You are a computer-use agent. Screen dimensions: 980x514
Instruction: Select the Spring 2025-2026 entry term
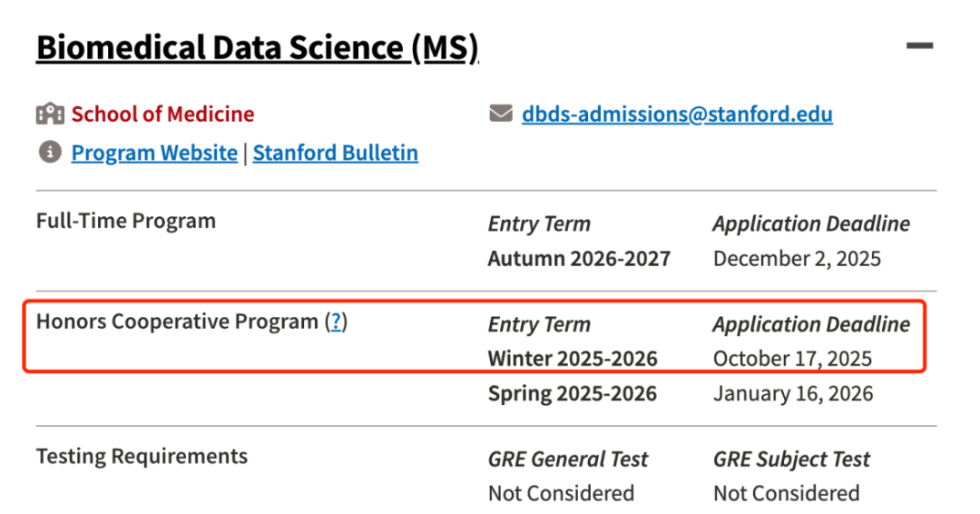pos(573,393)
